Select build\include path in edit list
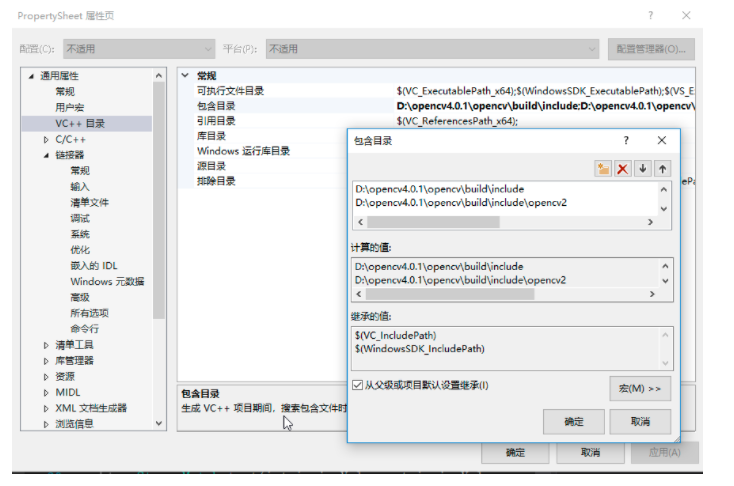 pyautogui.click(x=440, y=189)
